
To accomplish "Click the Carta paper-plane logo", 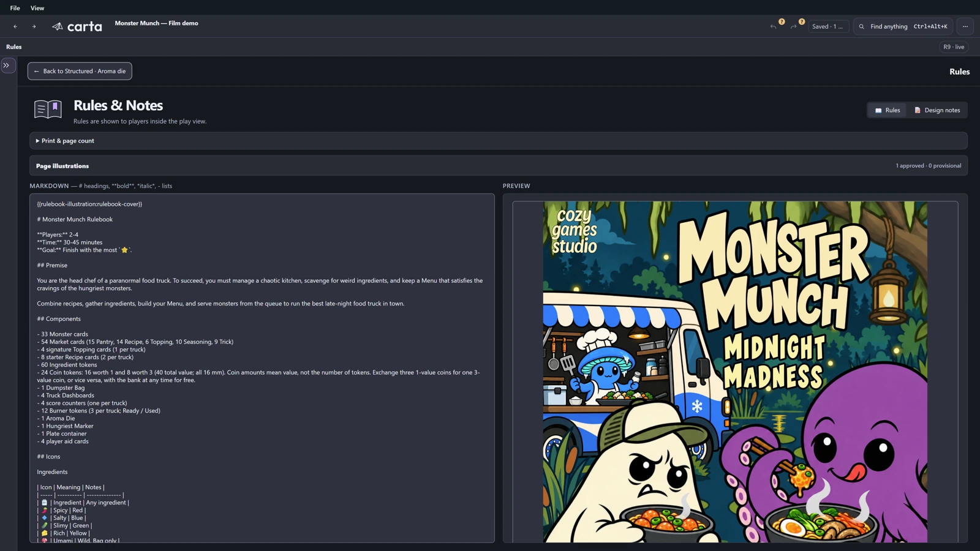I will point(57,26).
